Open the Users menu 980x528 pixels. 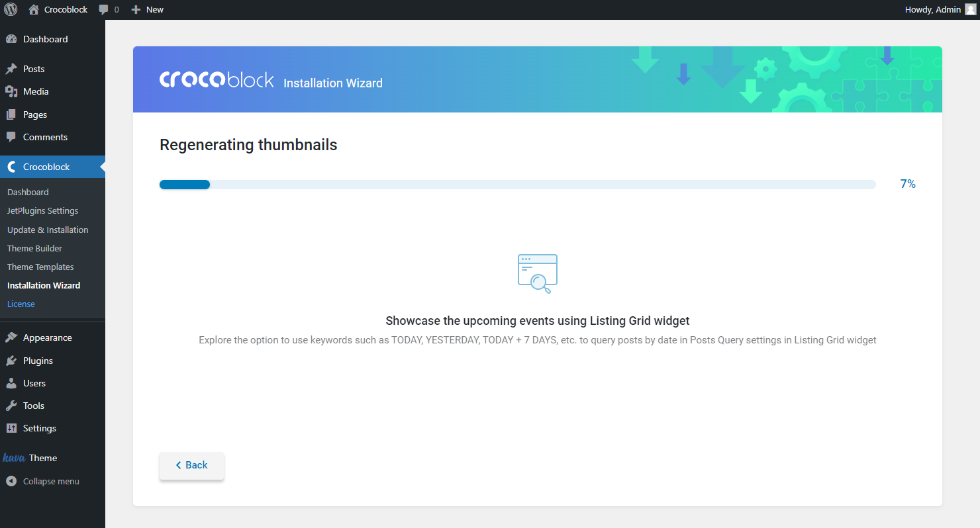coord(52,383)
